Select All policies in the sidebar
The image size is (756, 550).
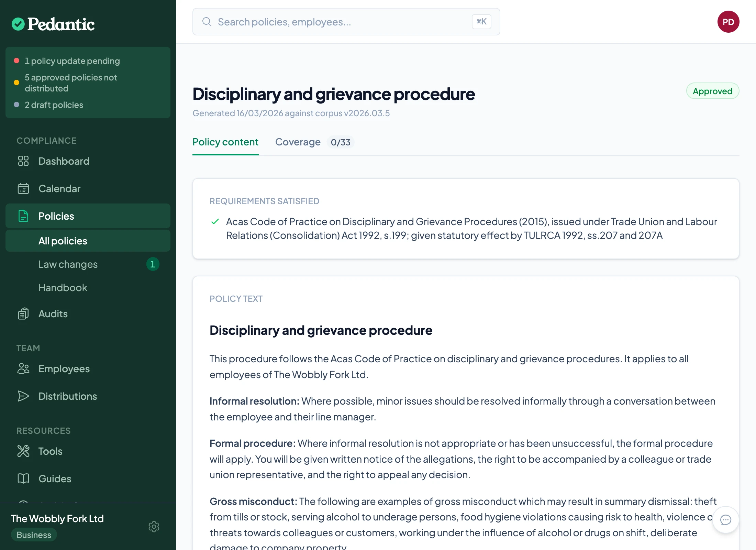[63, 241]
